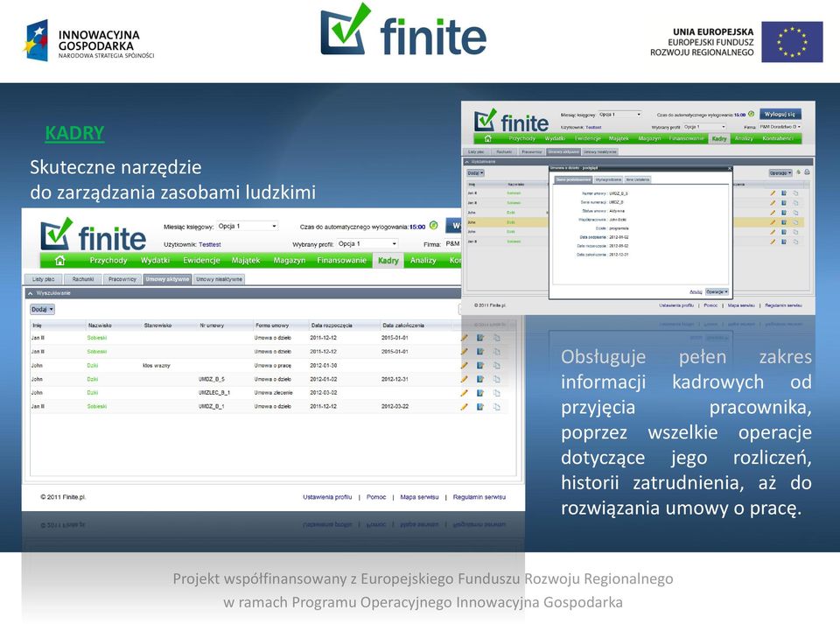This screenshot has height=624, width=840.
Task: Switch to Rachunki tab in larger screenshot
Action: tap(83, 279)
